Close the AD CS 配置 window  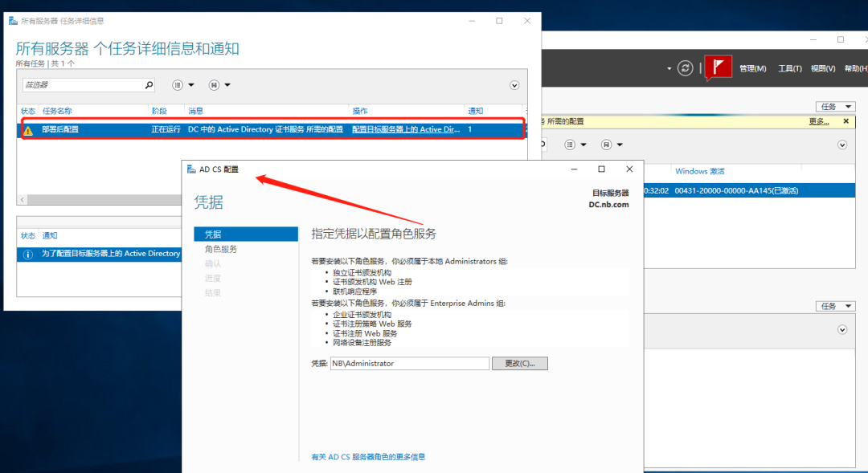(x=628, y=169)
